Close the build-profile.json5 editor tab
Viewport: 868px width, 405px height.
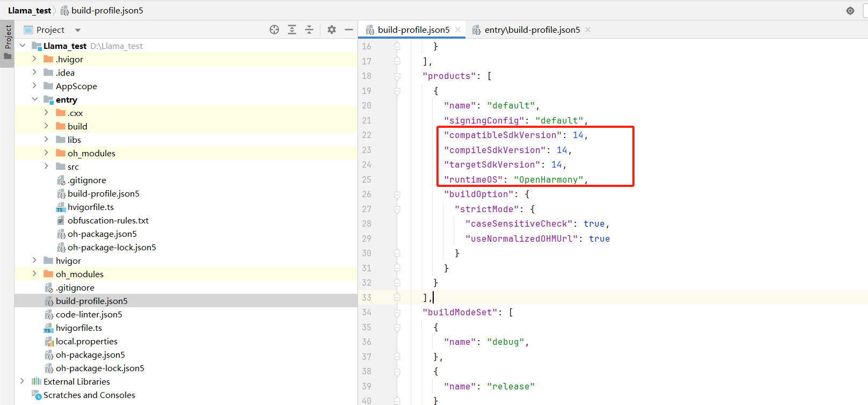point(458,30)
